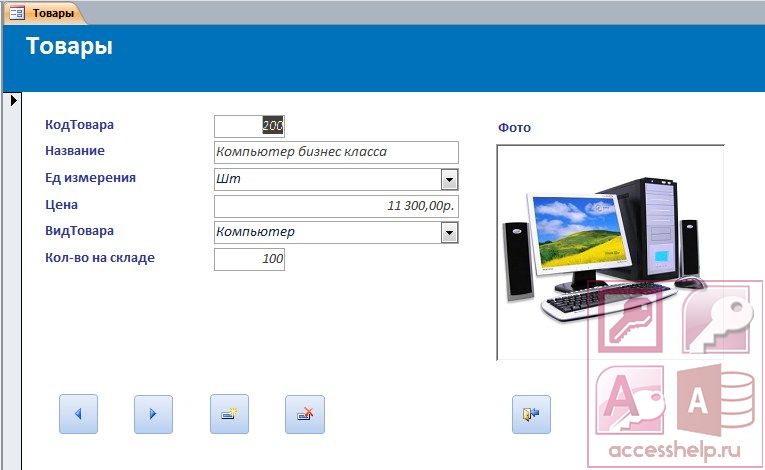Go to previous record with left arrow button
Viewport: 765px width, 470px height.
click(78, 414)
